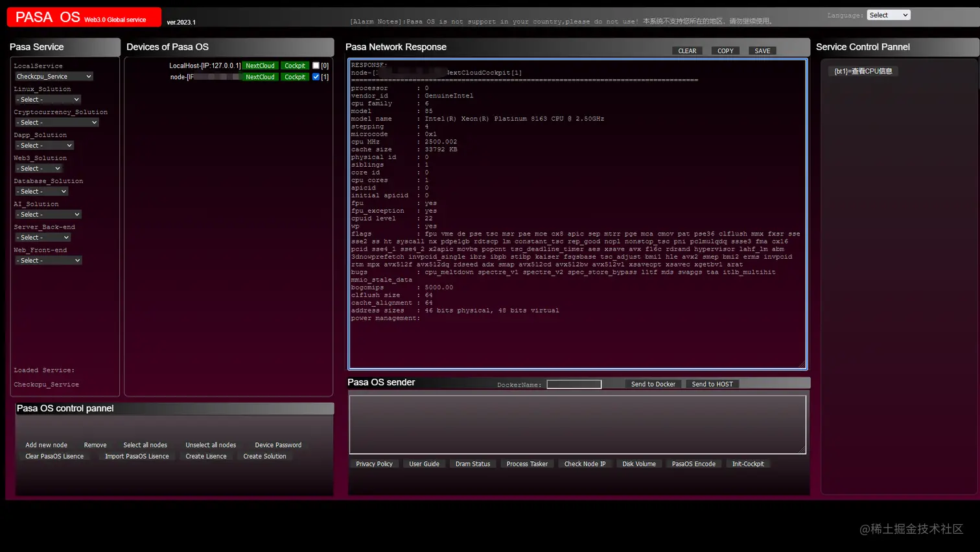Open the Web_Front-end dropdown
The width and height of the screenshot is (980, 552).
(x=48, y=261)
